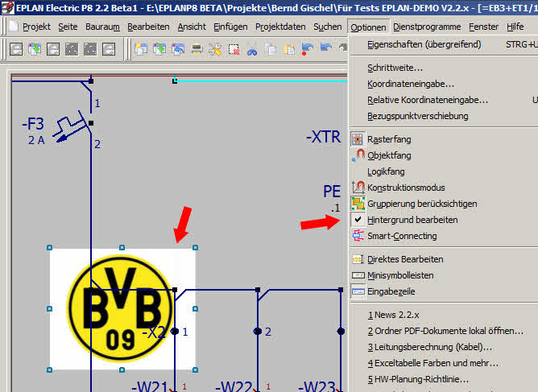Uncheck Hintergrund bearbeiten
Image resolution: width=538 pixels, height=392 pixels.
point(412,220)
